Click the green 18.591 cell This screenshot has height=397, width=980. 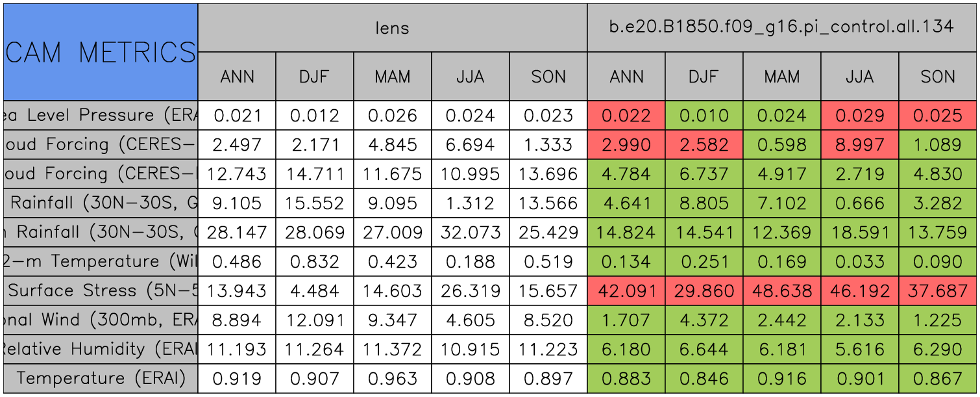859,232
